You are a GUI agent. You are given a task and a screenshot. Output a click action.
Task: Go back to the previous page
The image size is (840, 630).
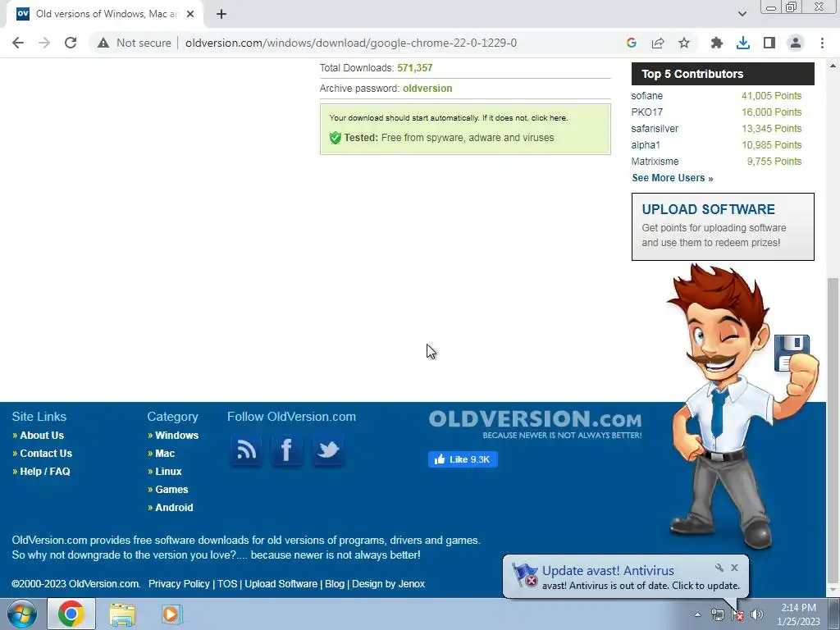tap(18, 43)
